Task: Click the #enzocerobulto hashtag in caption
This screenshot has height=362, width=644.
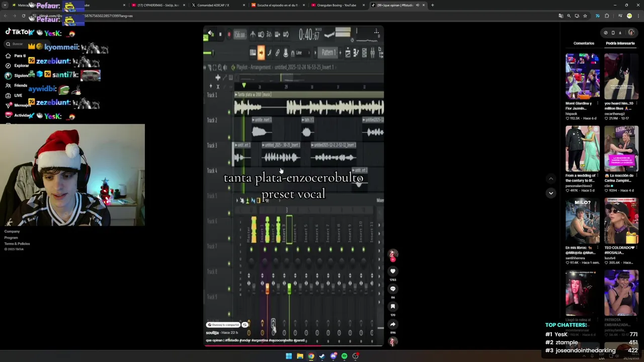Action: click(x=280, y=340)
